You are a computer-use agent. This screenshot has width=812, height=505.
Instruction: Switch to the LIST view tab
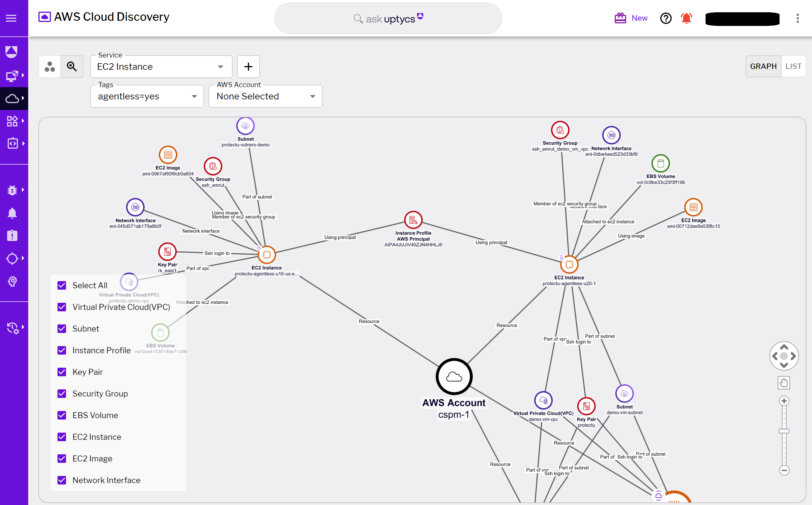[794, 66]
